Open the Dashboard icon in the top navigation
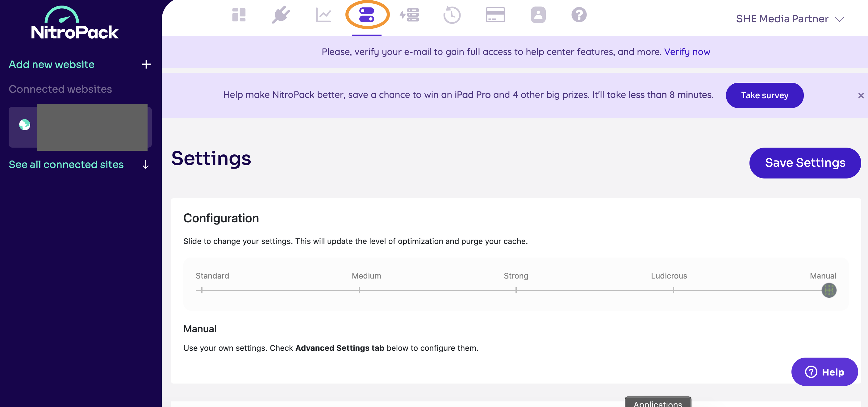 239,15
